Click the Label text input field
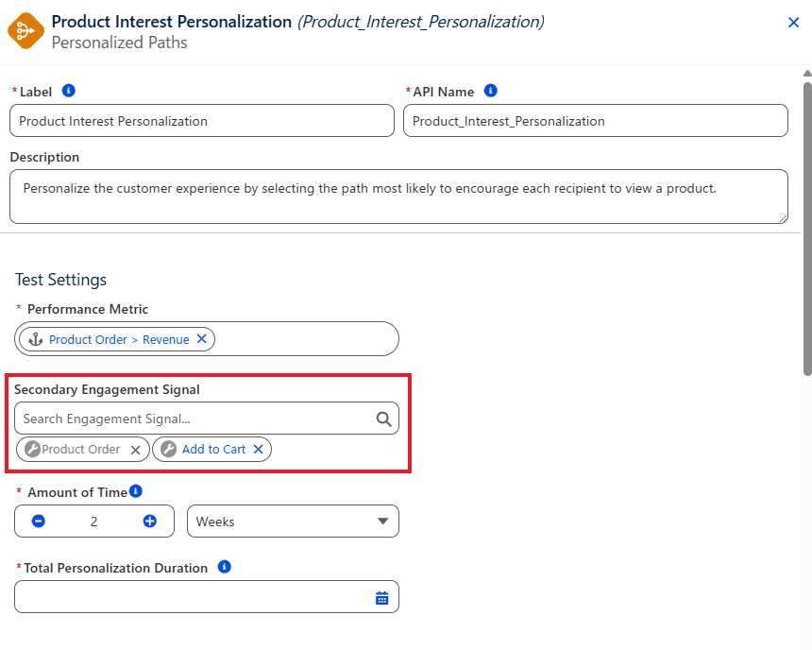The height and width of the screenshot is (650, 812). point(202,121)
